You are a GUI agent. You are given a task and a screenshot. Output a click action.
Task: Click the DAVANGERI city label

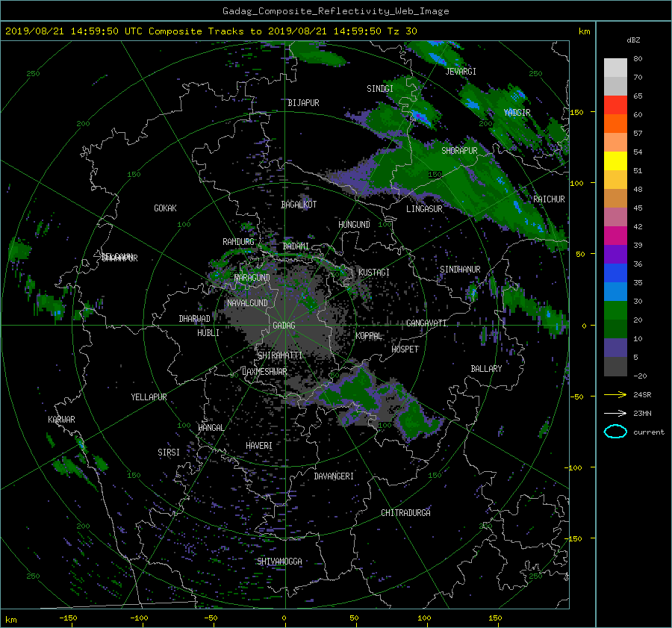click(334, 476)
